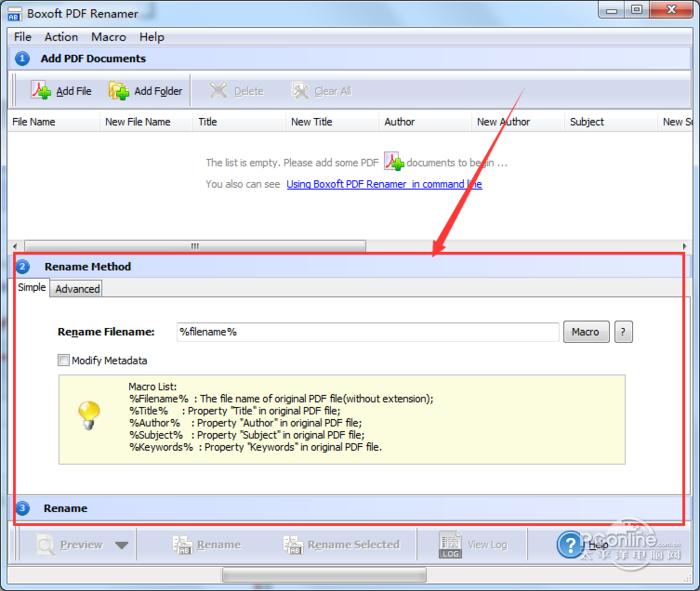
Task: Click the step 3 Rename section header
Action: tap(350, 508)
